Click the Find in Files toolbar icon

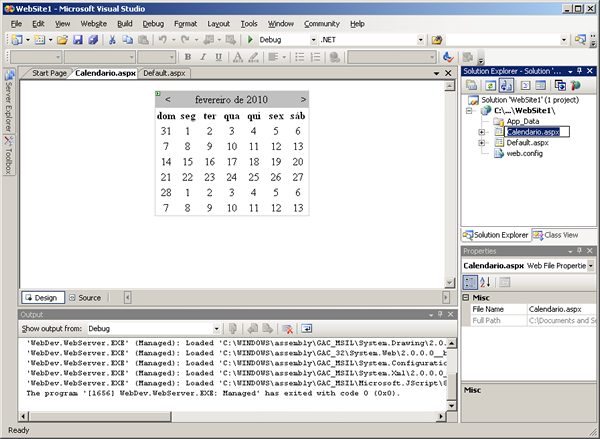pyautogui.click(x=437, y=40)
